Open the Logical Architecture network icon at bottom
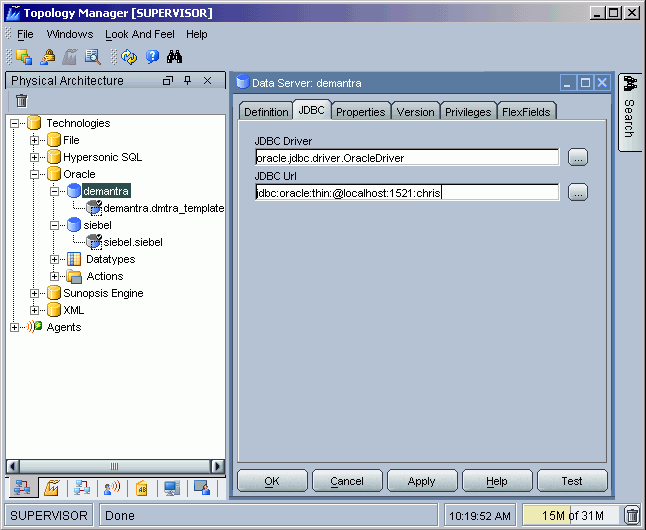The height and width of the screenshot is (530, 646). pos(82,488)
